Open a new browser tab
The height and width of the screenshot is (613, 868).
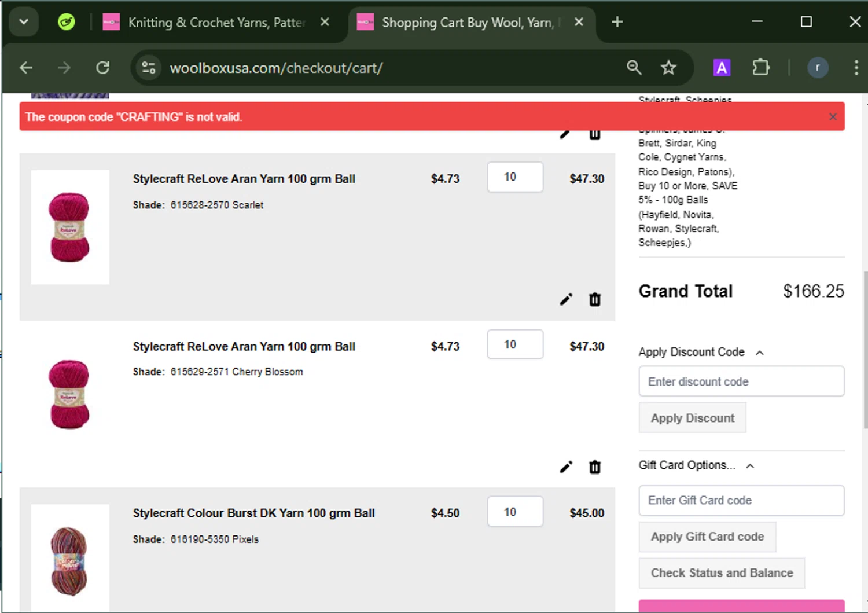click(617, 22)
